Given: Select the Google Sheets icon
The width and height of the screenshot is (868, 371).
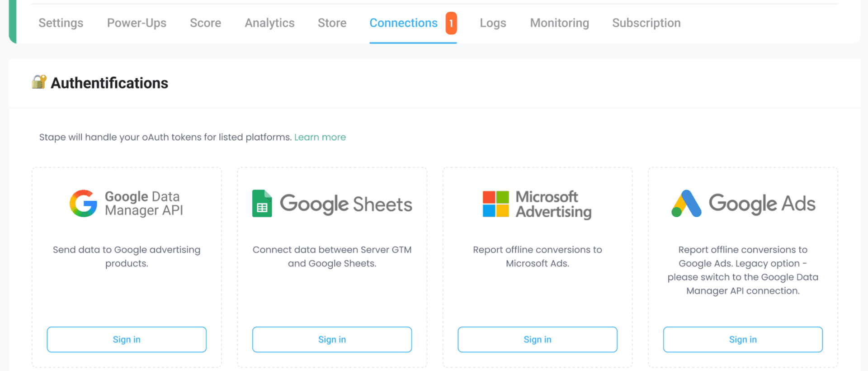Looking at the screenshot, I should coord(262,203).
